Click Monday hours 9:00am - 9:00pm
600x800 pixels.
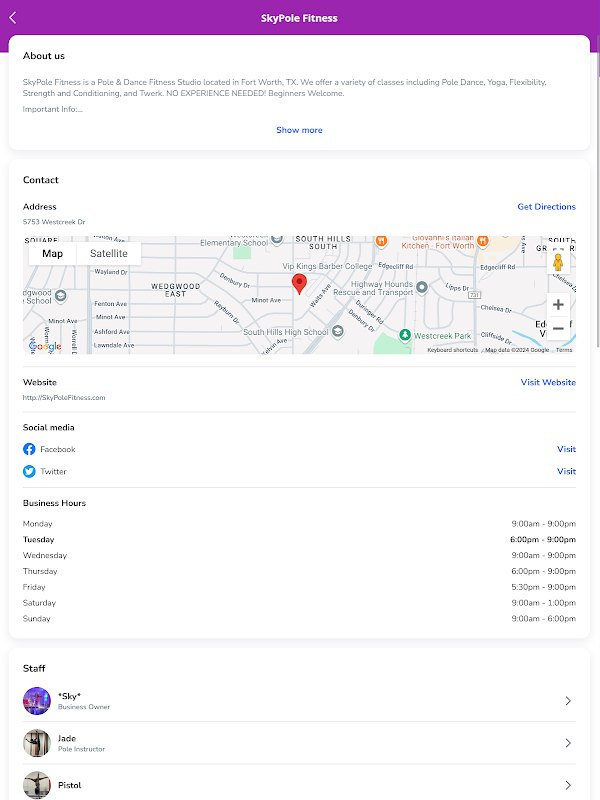(543, 524)
